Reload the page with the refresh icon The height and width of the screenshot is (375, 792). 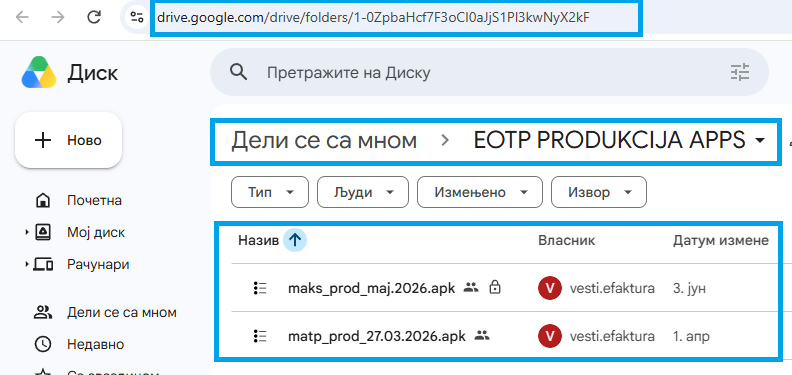click(x=94, y=18)
